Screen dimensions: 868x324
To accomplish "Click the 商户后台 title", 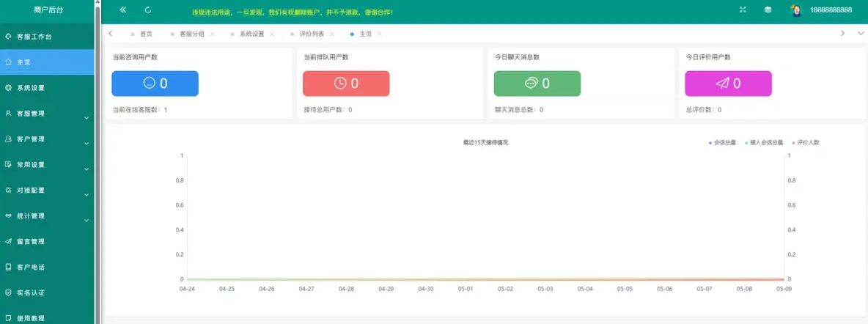I will [48, 10].
